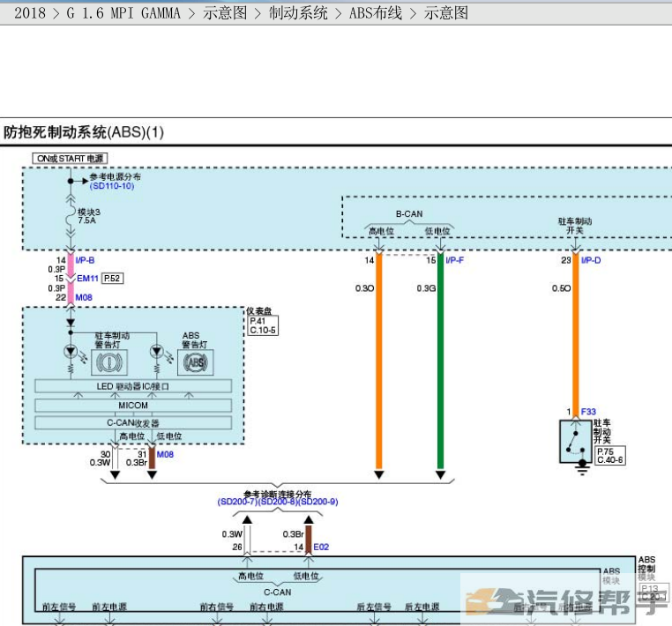Image resolution: width=672 pixels, height=626 pixels.
Task: Follow the (SD200-7) diagnostic reference
Action: coord(237,502)
